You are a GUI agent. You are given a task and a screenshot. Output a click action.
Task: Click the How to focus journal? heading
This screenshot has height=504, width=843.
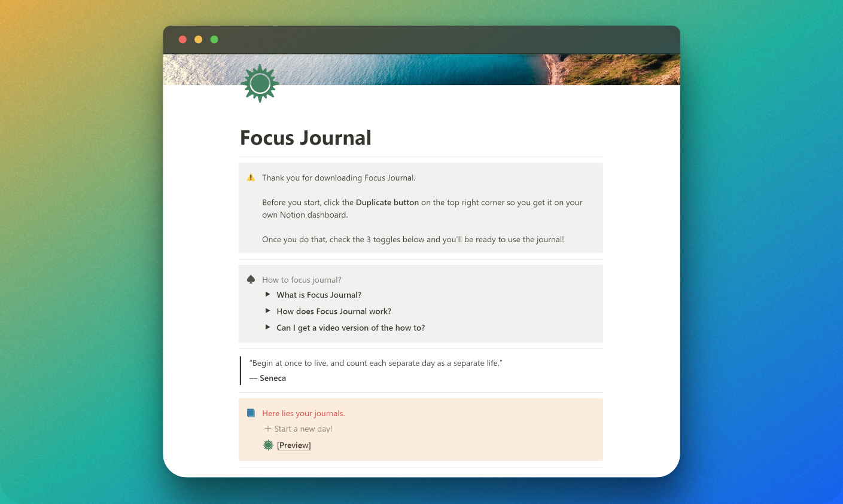(302, 280)
